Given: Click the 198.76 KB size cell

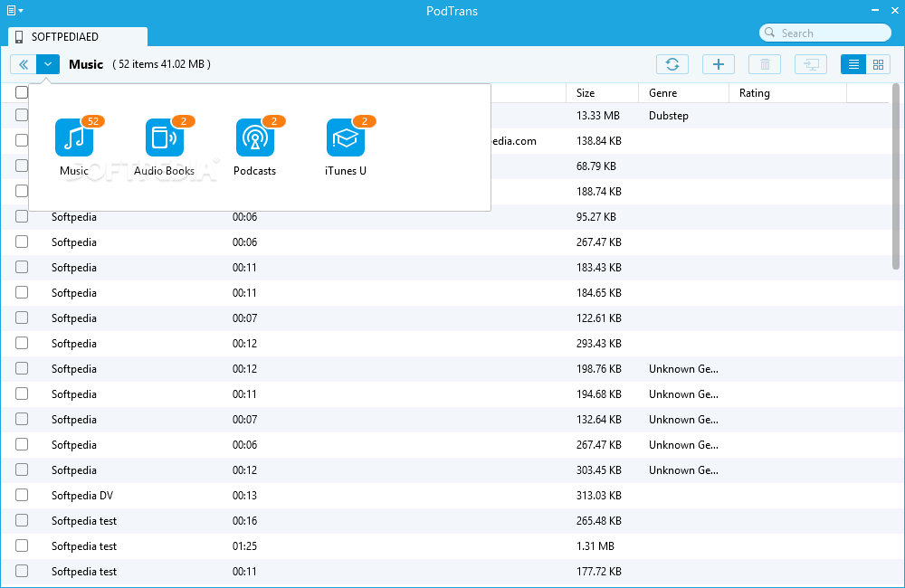Looking at the screenshot, I should coord(598,369).
